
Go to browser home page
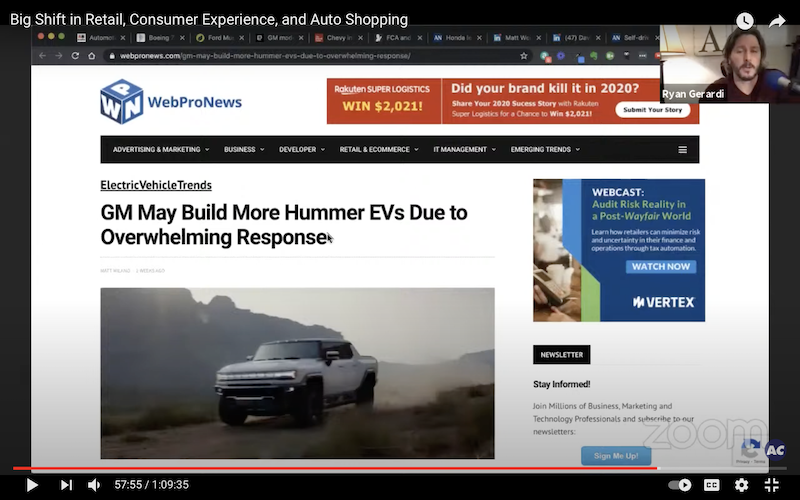[x=91, y=56]
